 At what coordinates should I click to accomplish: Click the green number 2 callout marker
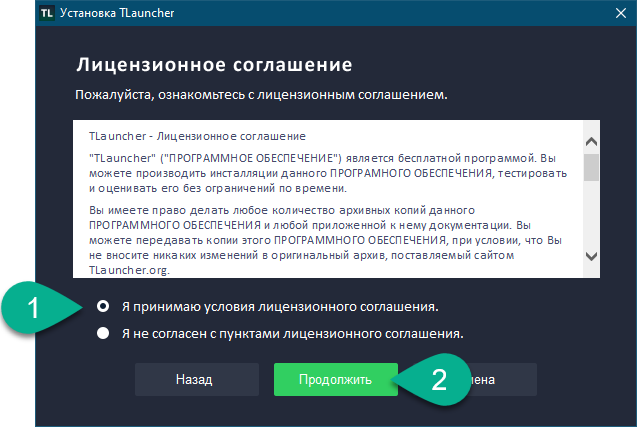(437, 380)
